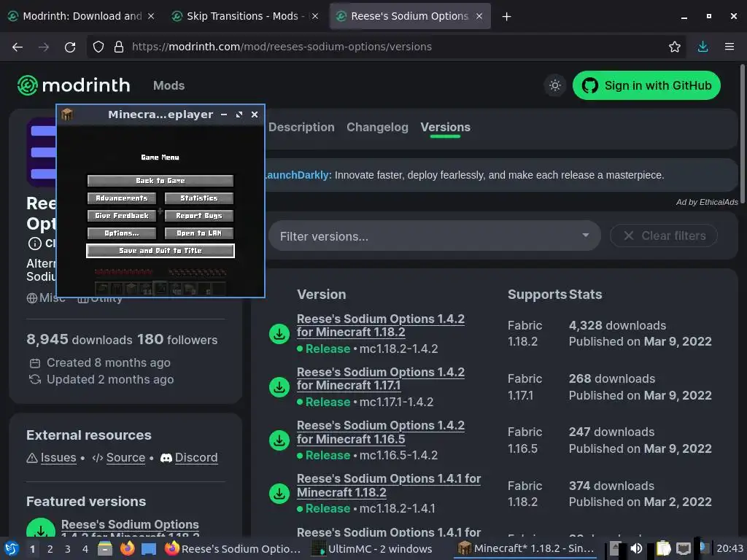Open Advancements in the Minecraft game menu
The image size is (747, 560).
122,198
